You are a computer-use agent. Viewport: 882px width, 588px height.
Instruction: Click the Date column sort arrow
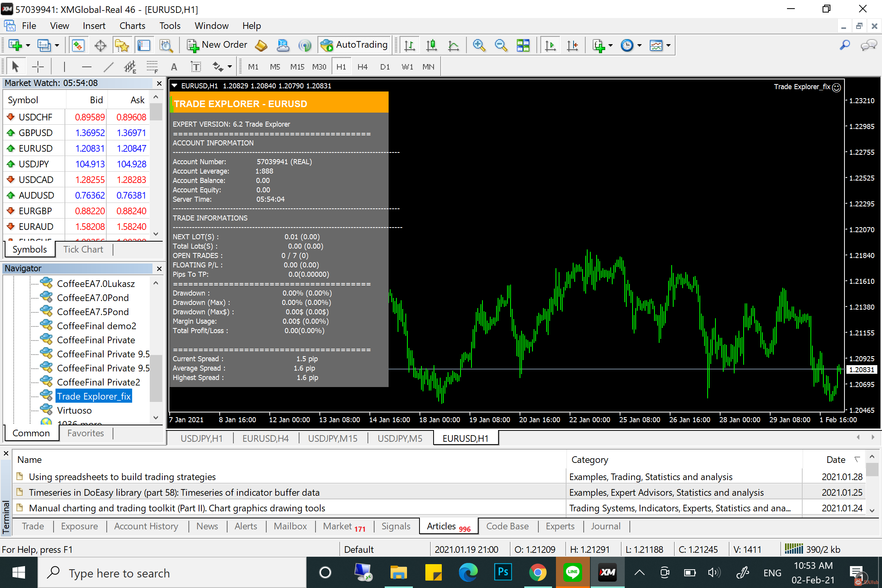[x=857, y=459]
